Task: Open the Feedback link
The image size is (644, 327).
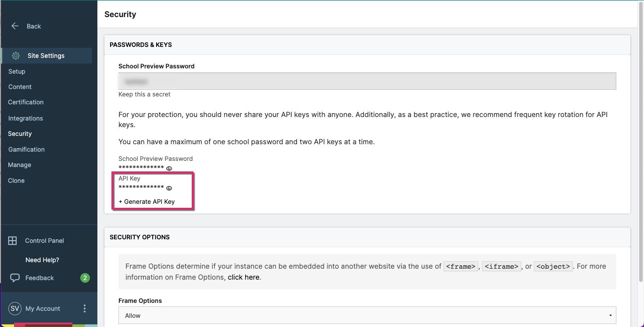Action: point(39,278)
